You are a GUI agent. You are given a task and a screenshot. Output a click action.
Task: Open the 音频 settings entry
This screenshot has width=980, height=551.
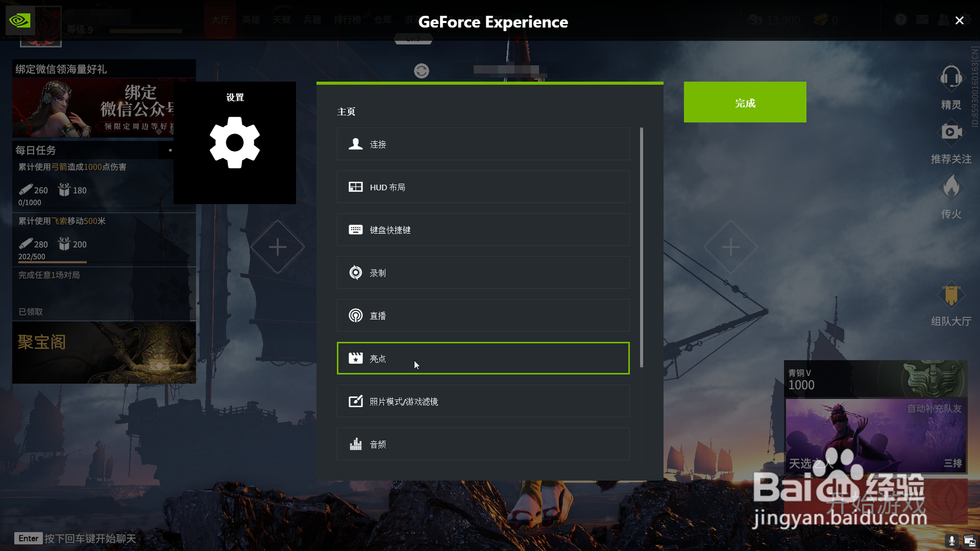483,444
